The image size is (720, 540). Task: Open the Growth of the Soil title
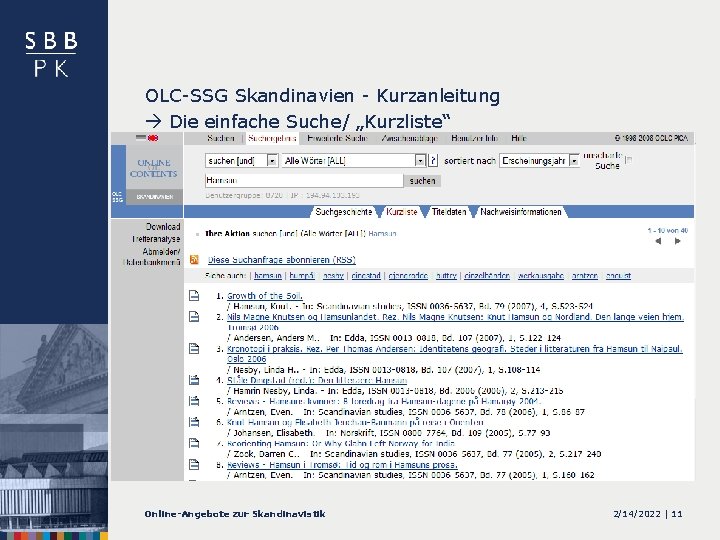click(265, 296)
